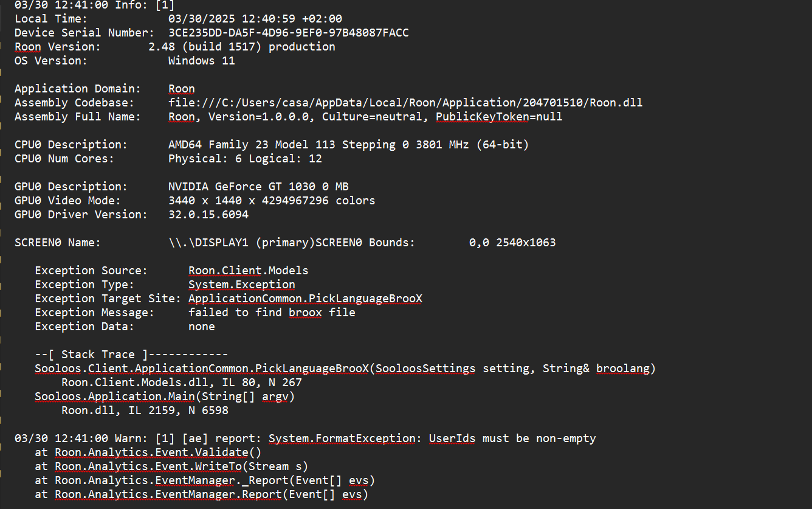812x509 pixels.
Task: Click 'System.Exception' exception type text
Action: [242, 285]
